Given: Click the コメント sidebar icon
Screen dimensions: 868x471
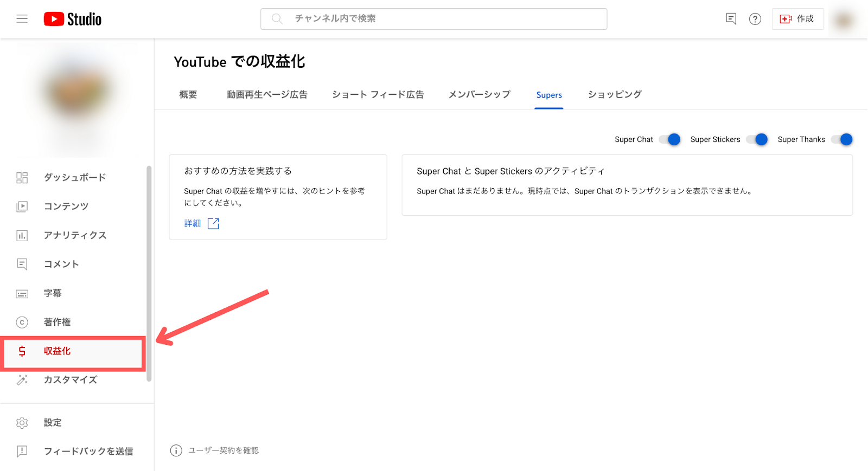Looking at the screenshot, I should click(22, 264).
